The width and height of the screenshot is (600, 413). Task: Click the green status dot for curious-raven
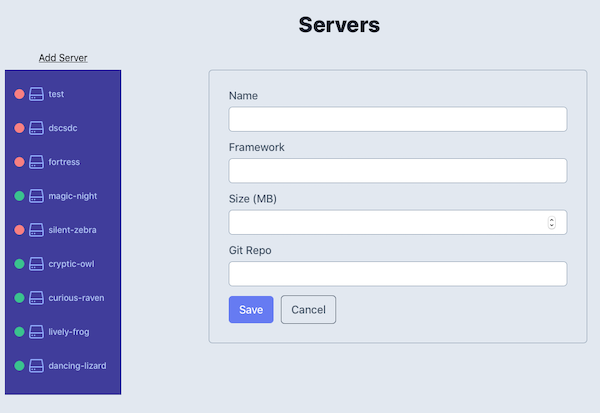coord(20,298)
